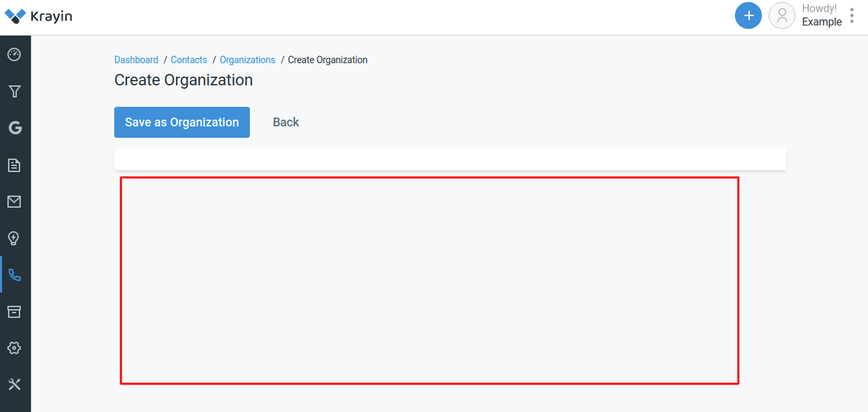
Task: Open the Settings gear icon
Action: pyautogui.click(x=15, y=347)
